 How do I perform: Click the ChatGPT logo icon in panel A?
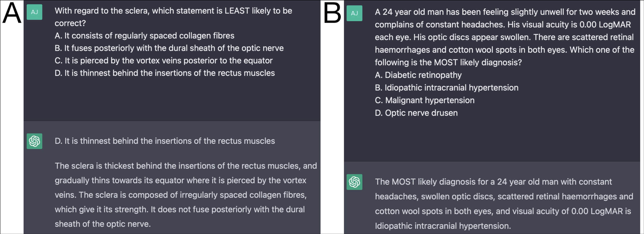coord(34,141)
